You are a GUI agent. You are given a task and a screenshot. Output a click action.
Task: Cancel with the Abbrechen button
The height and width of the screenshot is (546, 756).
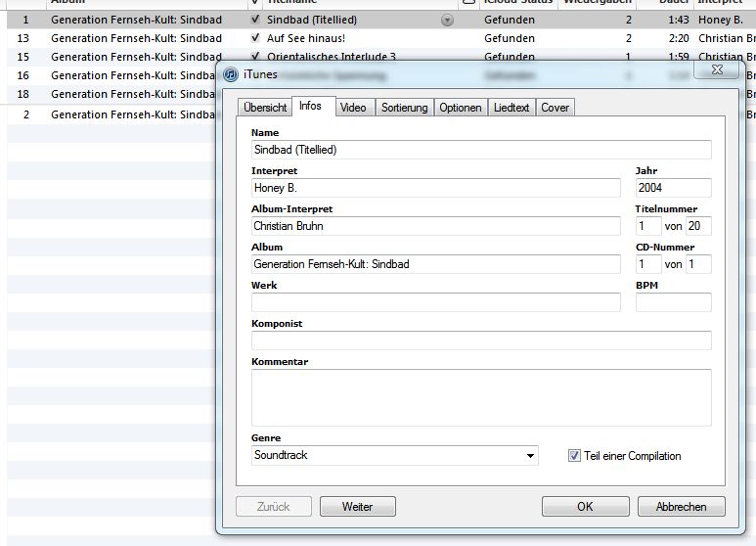[682, 507]
